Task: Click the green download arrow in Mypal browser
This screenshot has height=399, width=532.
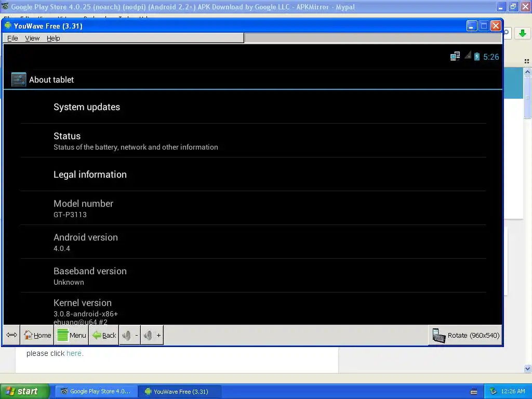Action: (523, 33)
